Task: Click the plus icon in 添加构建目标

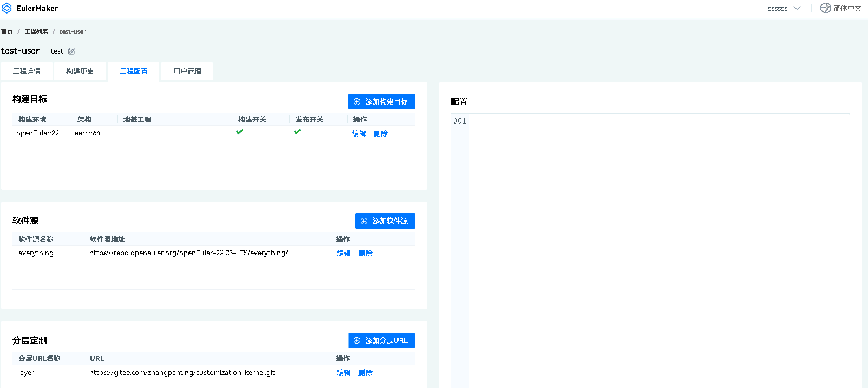Action: (357, 102)
